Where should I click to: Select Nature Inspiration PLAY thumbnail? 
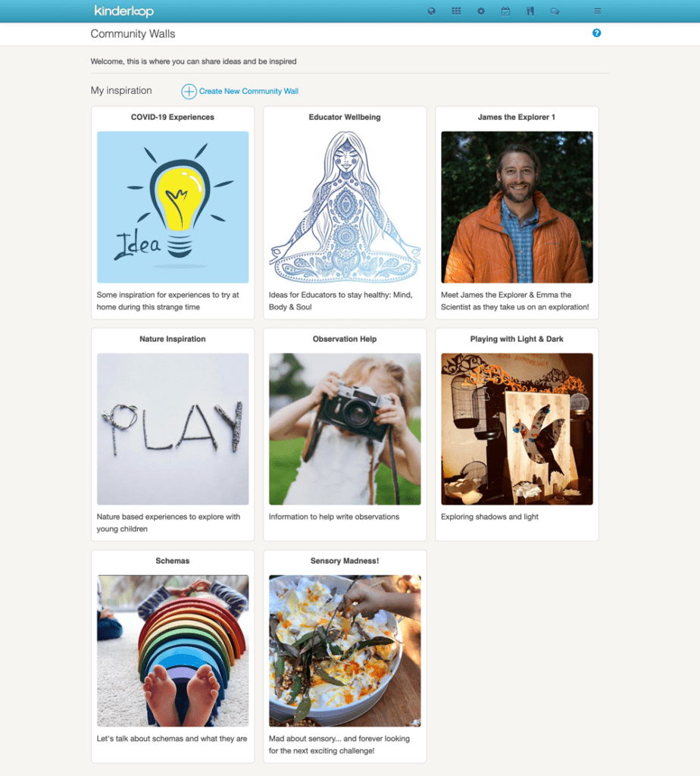point(173,429)
